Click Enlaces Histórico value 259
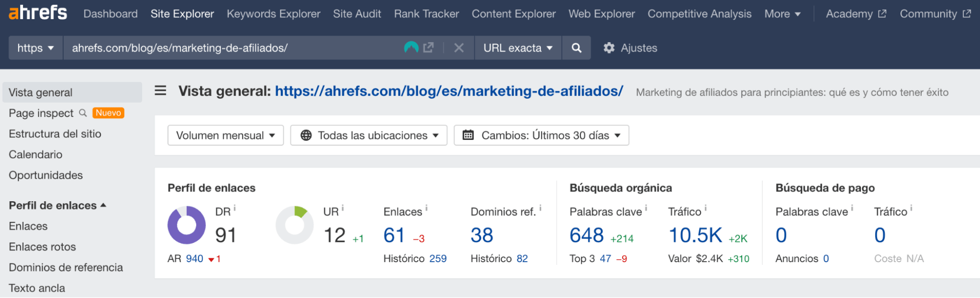Screen dimensions: 980x298 pos(438,258)
